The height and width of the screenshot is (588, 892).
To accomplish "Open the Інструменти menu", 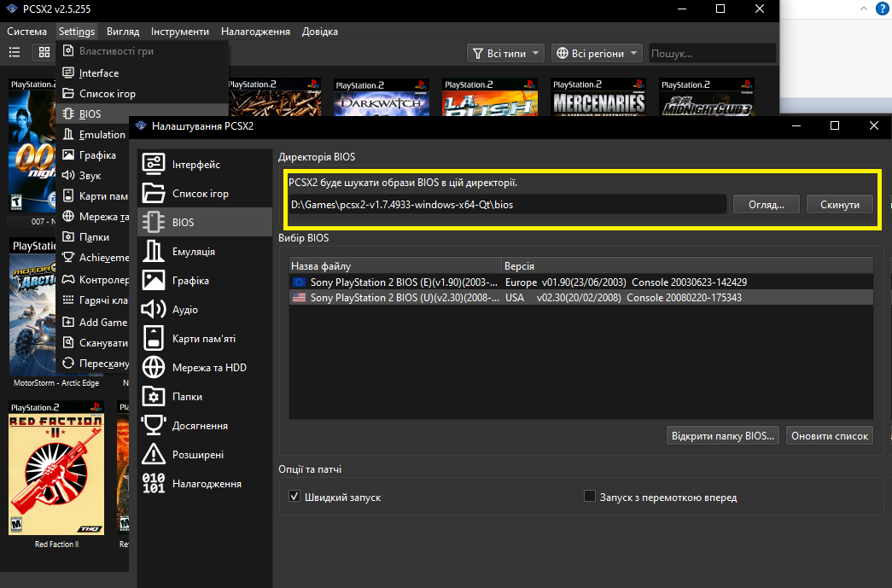I will (180, 32).
